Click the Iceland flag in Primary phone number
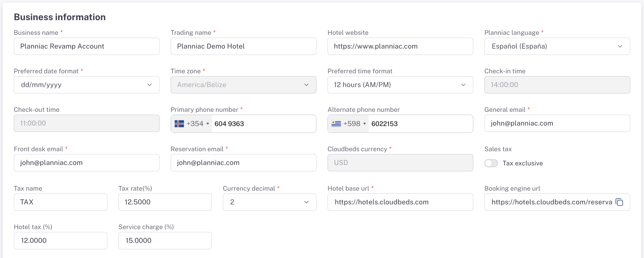The width and height of the screenshot is (644, 258). pos(179,124)
